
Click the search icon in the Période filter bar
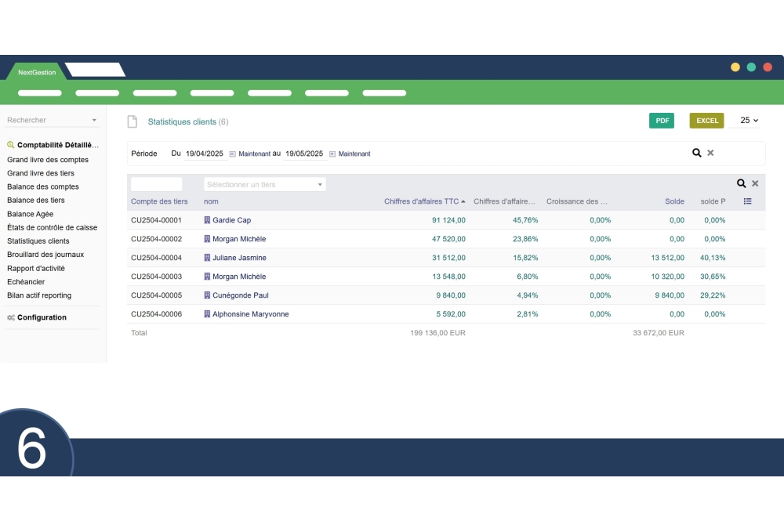click(x=696, y=154)
